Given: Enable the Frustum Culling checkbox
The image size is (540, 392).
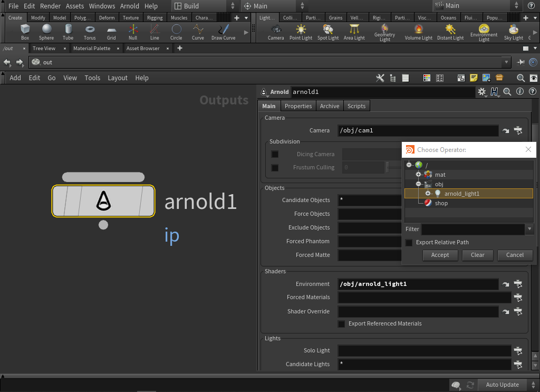Looking at the screenshot, I should point(274,168).
